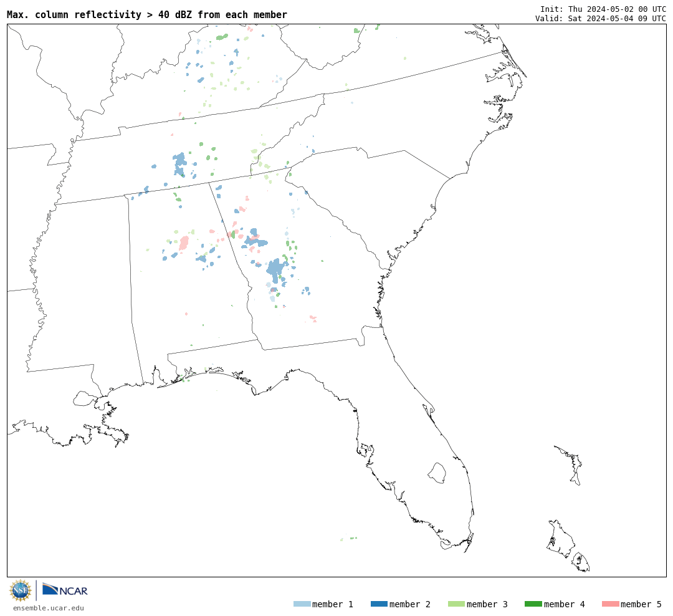This screenshot has width=673, height=616.
Task: Open the ensemble.ucar.edu link text
Action: pos(48,608)
